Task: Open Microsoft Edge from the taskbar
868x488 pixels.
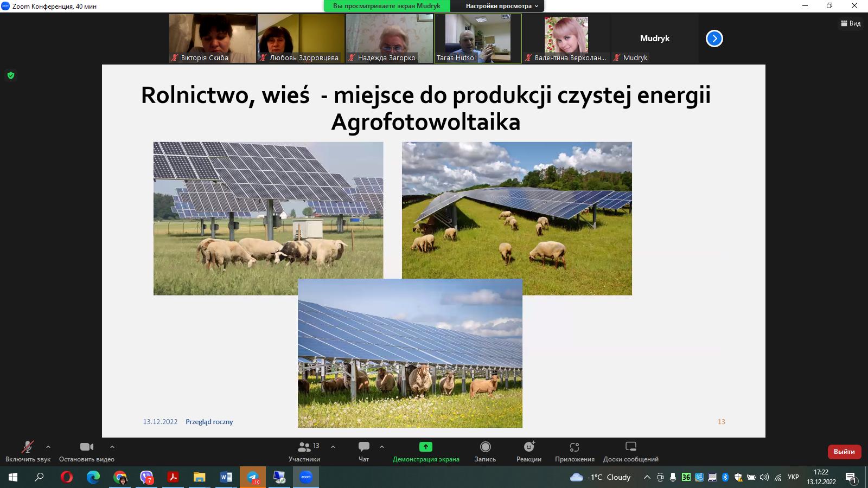Action: click(93, 477)
